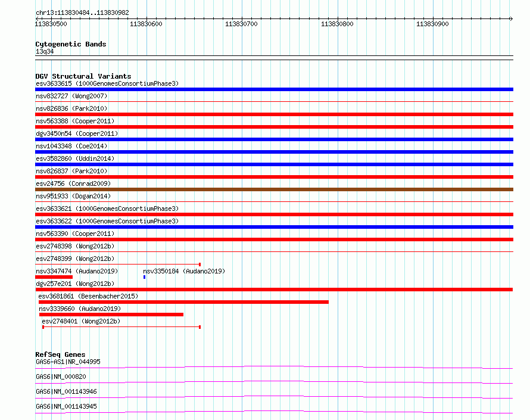530x420 pixels.
Task: Open gene GAS6|NM_001143945 label
Action: pyautogui.click(x=66, y=406)
